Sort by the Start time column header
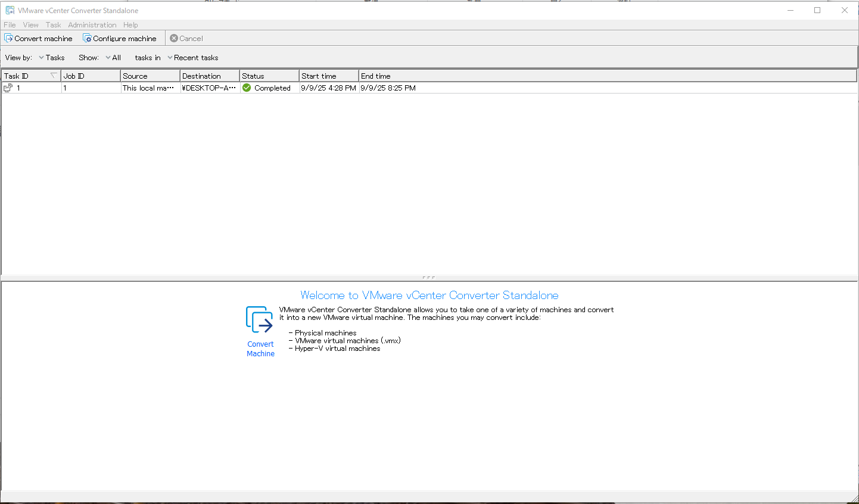Image resolution: width=859 pixels, height=504 pixels. tap(328, 76)
